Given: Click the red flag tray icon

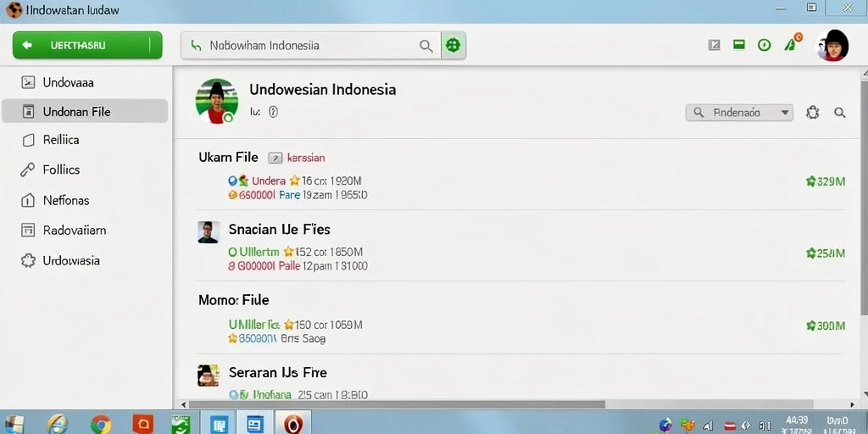Looking at the screenshot, I should click(x=730, y=426).
